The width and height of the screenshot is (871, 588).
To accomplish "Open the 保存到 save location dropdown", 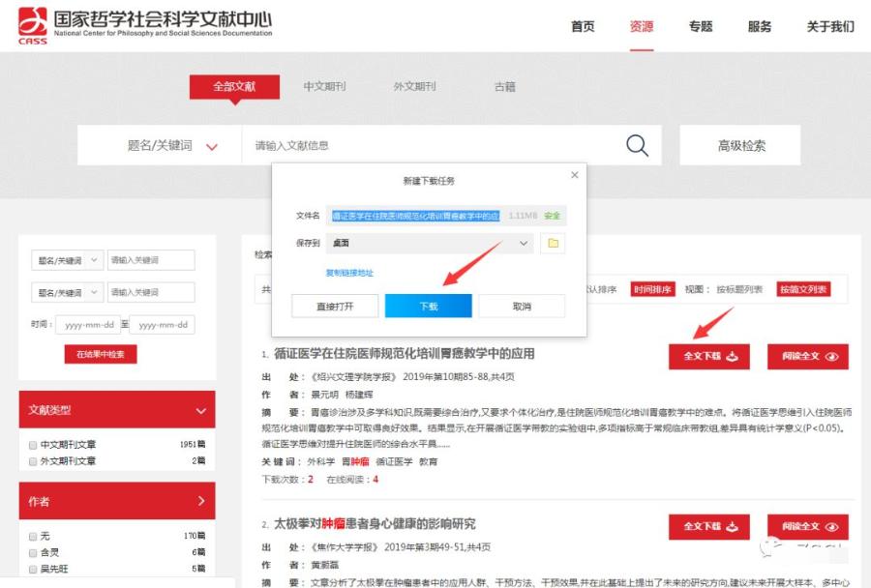I will [524, 245].
